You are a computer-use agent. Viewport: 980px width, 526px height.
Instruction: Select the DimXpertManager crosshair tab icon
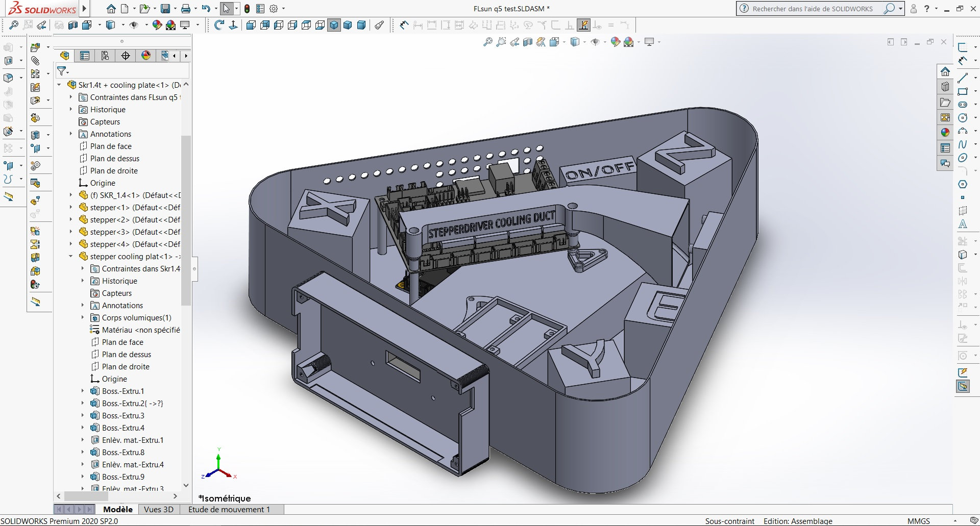126,56
